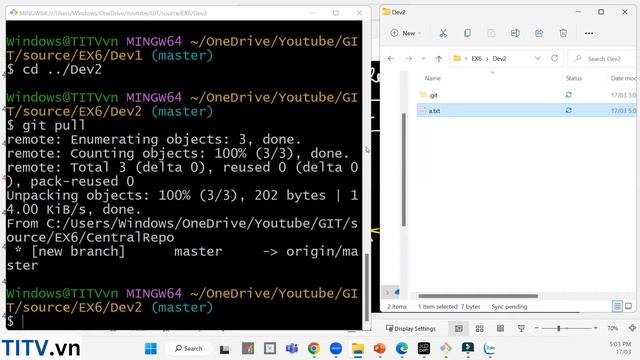Click the Git Bash vertical scrollbar
This screenshot has width=640, height=360.
[367, 287]
